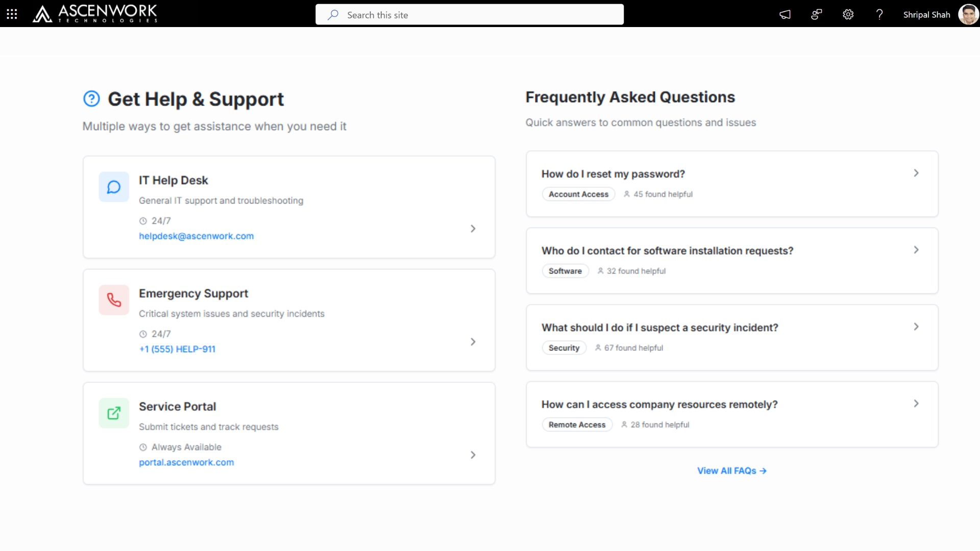Click View All FAQs link
This screenshot has width=980, height=551.
point(731,471)
